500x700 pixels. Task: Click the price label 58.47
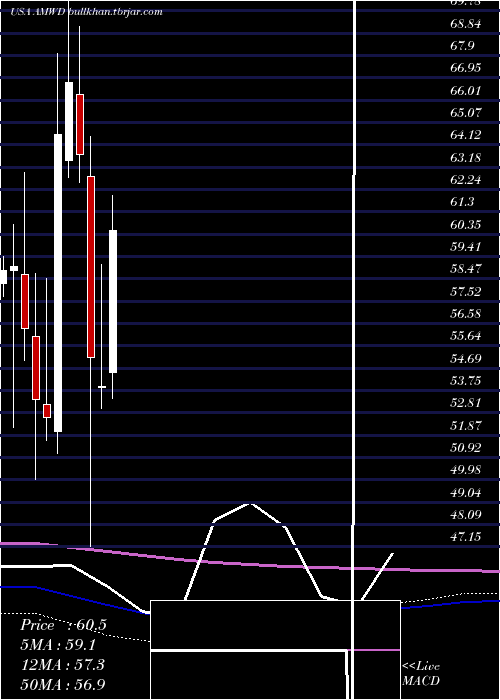click(466, 269)
